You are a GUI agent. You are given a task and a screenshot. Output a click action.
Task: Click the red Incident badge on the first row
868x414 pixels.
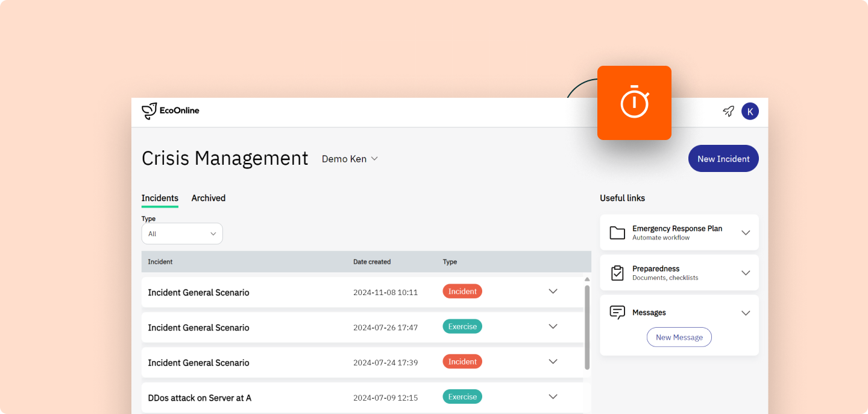pos(462,291)
